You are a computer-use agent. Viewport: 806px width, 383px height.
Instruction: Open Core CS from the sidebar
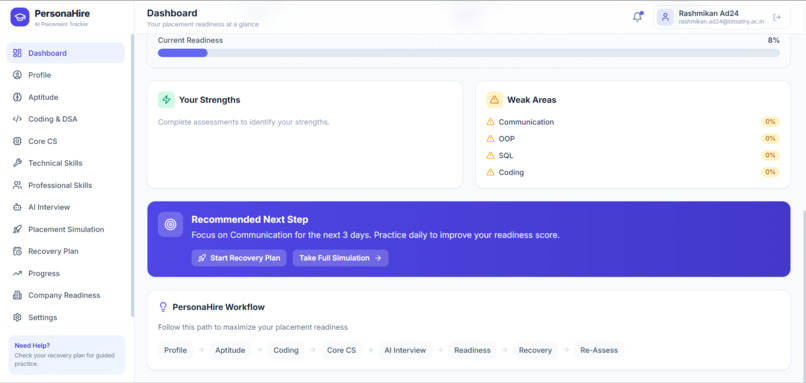(x=65, y=141)
